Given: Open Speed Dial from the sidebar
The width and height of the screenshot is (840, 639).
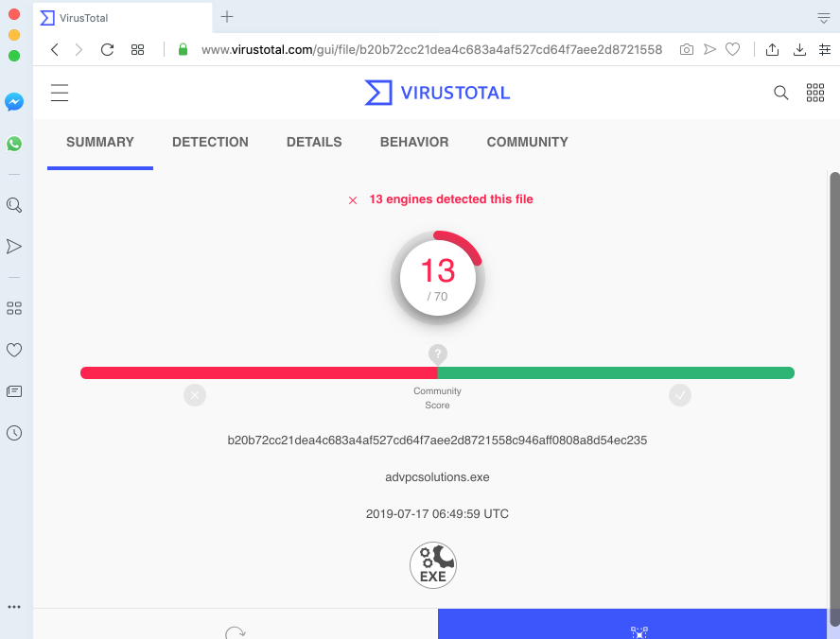Looking at the screenshot, I should (x=14, y=308).
